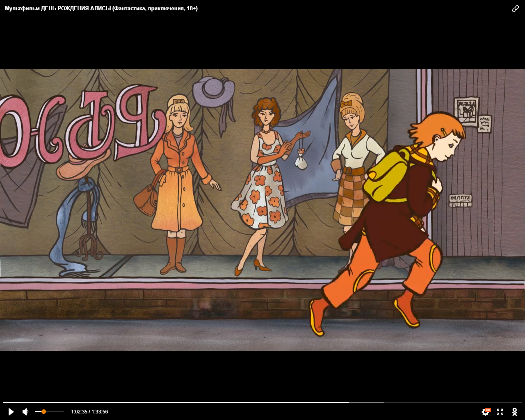The image size is (525, 420).
Task: Click the 1:02:35 / 1:33:56 time display
Action: pyautogui.click(x=89, y=412)
